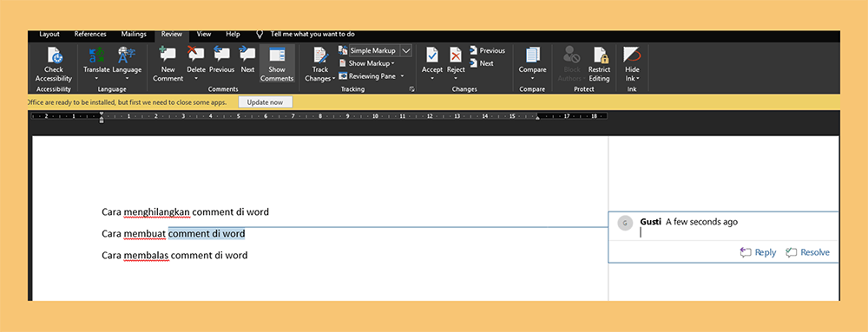868x332 pixels.
Task: Click highlighted text "comment di word"
Action: point(207,234)
